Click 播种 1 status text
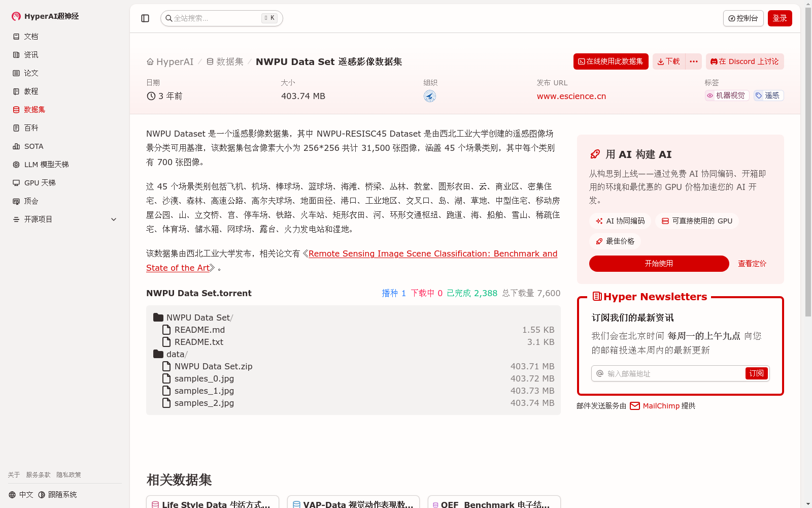 pos(394,293)
